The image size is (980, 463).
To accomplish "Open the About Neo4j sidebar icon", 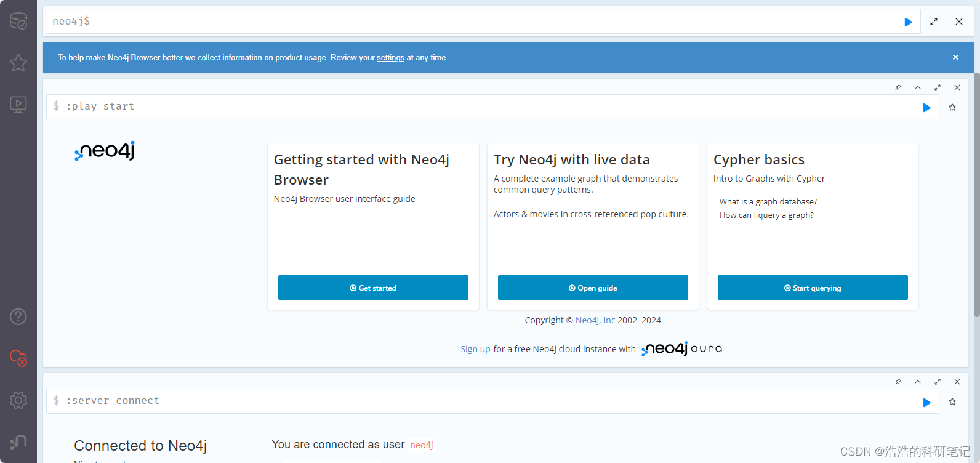I will [18, 441].
